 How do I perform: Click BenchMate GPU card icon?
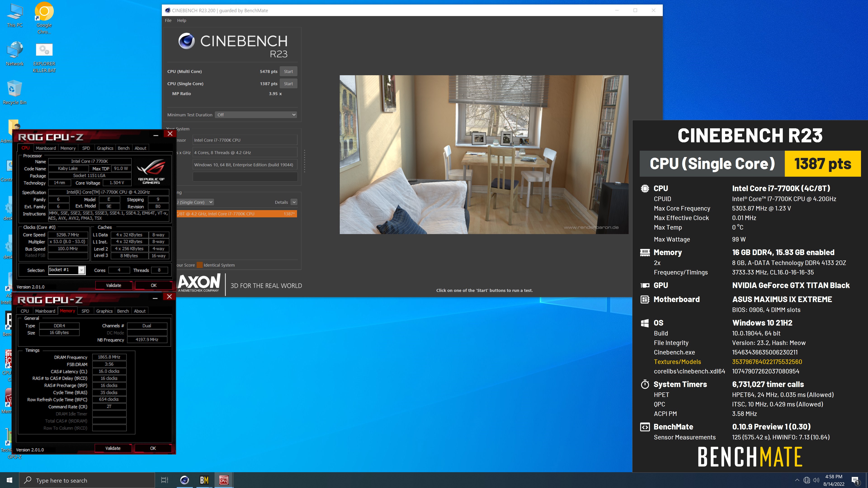coord(645,286)
